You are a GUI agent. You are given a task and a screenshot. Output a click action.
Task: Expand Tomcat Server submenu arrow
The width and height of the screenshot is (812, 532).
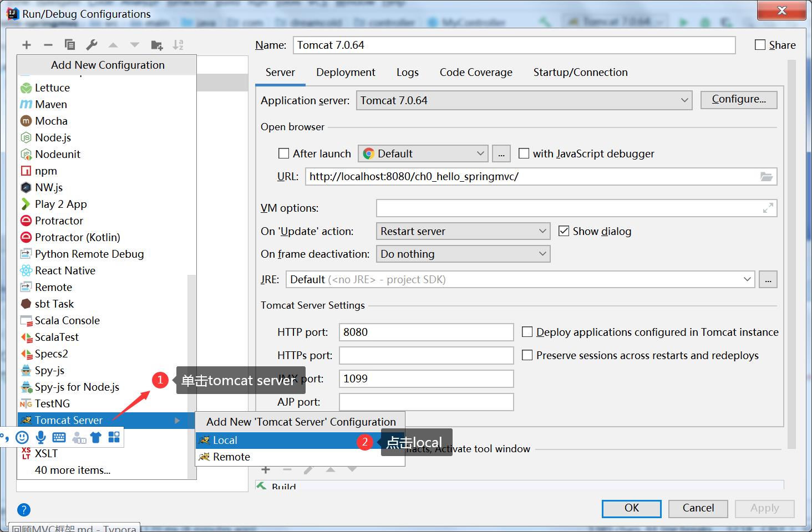(x=177, y=421)
